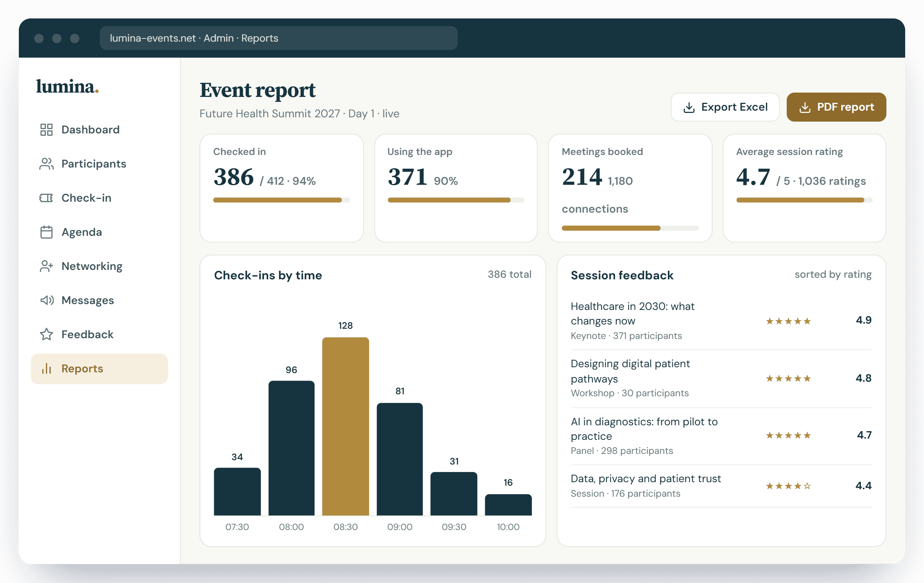Click the 4.8 rating value
Image resolution: width=924 pixels, height=583 pixels.
click(864, 378)
